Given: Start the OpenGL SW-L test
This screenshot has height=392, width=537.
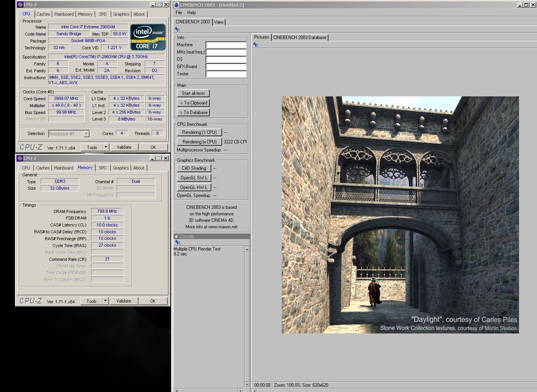Looking at the screenshot, I should click(194, 178).
